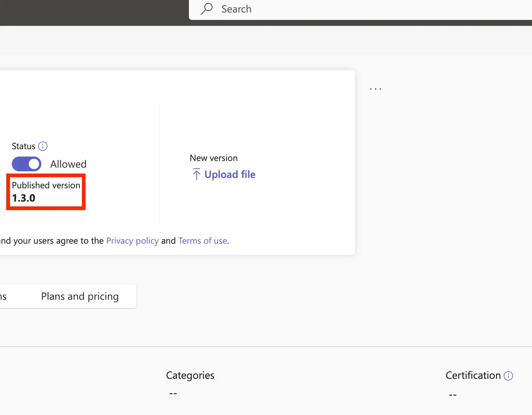This screenshot has width=532, height=415.
Task: Open additional app actions via three dots
Action: coord(375,89)
